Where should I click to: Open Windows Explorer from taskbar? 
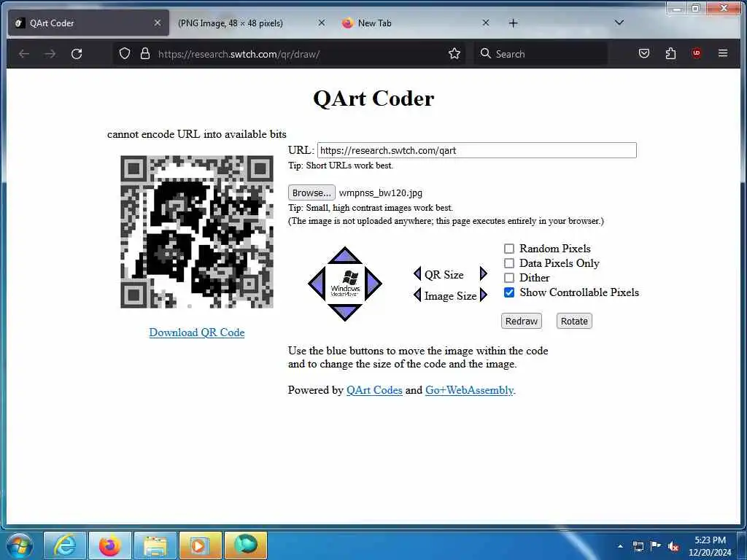pos(155,545)
